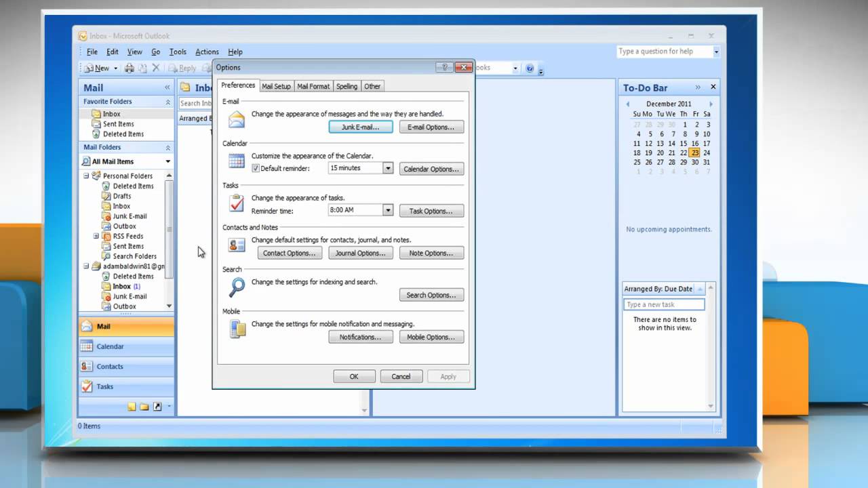Switch to Other tab in Options

tap(372, 86)
